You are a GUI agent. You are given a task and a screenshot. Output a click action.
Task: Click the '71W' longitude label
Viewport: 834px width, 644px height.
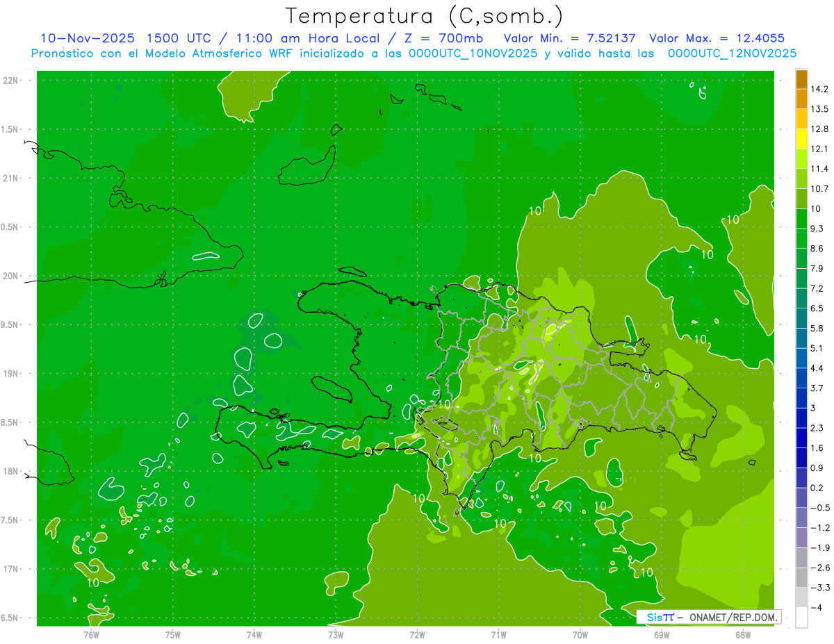click(x=498, y=634)
